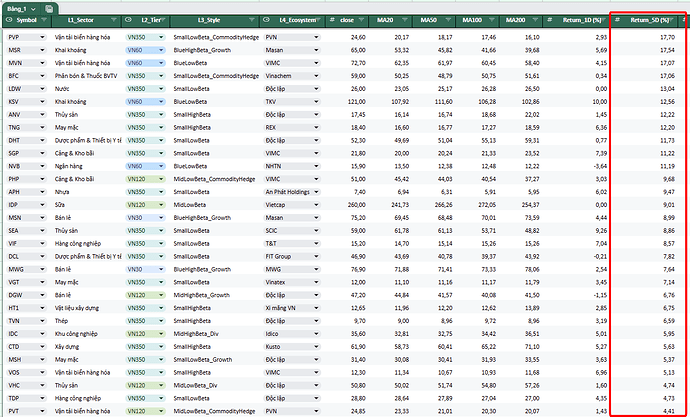The image size is (690, 417).
Task: Click the Return_5D value 9,01
Action: click(668, 205)
